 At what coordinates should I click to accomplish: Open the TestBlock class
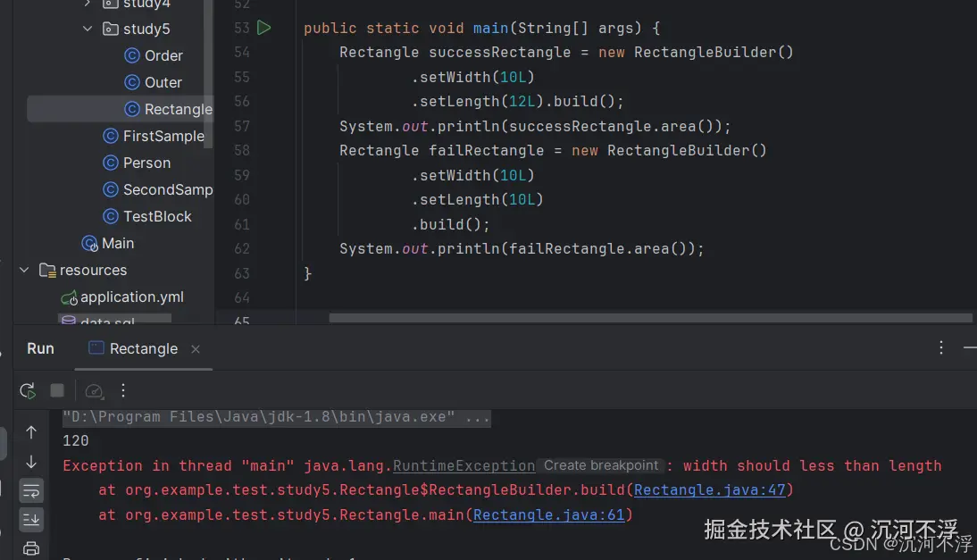coord(147,216)
